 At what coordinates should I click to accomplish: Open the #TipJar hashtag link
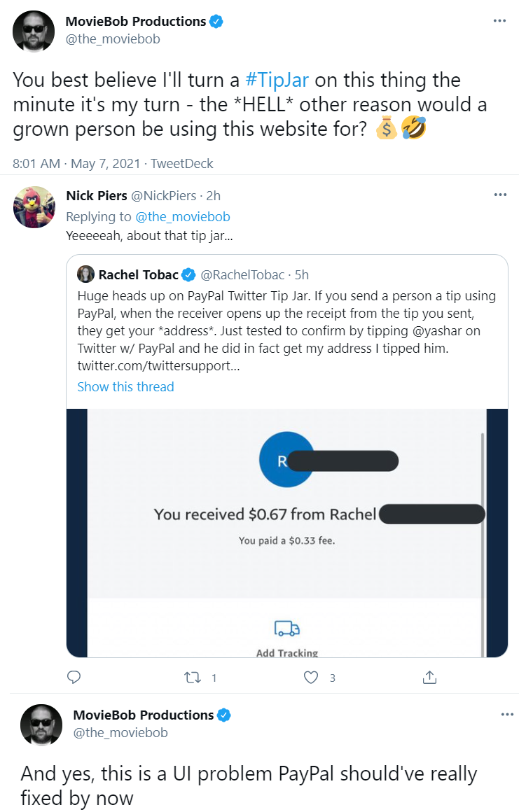[277, 80]
